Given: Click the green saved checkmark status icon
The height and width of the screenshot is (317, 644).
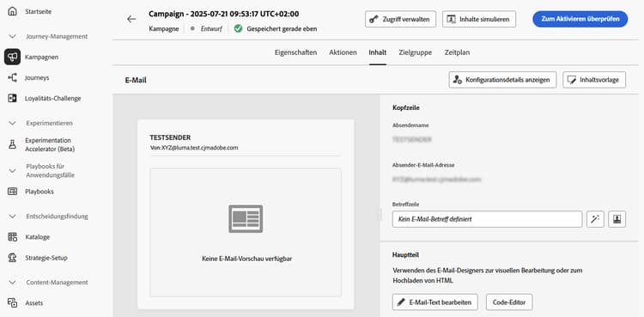Looking at the screenshot, I should [x=238, y=29].
